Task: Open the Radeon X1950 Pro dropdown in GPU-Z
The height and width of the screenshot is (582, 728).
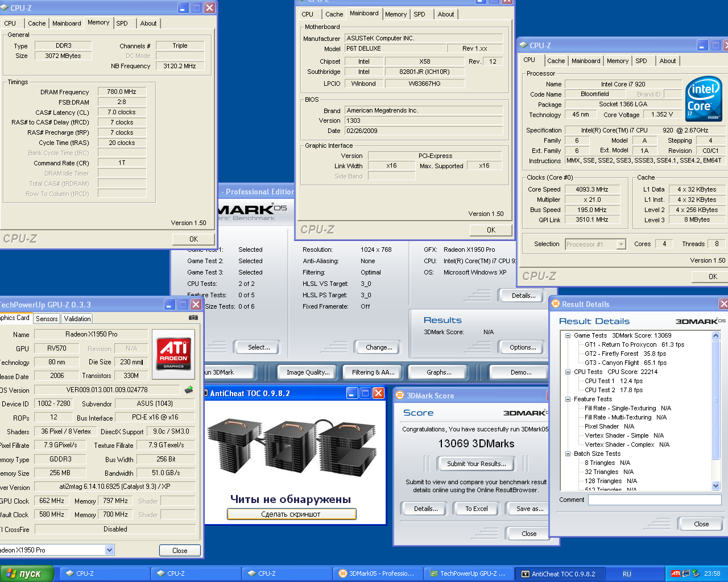Action: (x=109, y=550)
